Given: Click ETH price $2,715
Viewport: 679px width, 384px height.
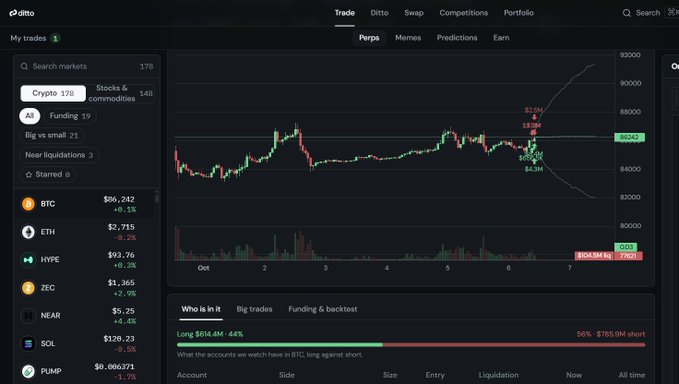Looking at the screenshot, I should tap(121, 227).
